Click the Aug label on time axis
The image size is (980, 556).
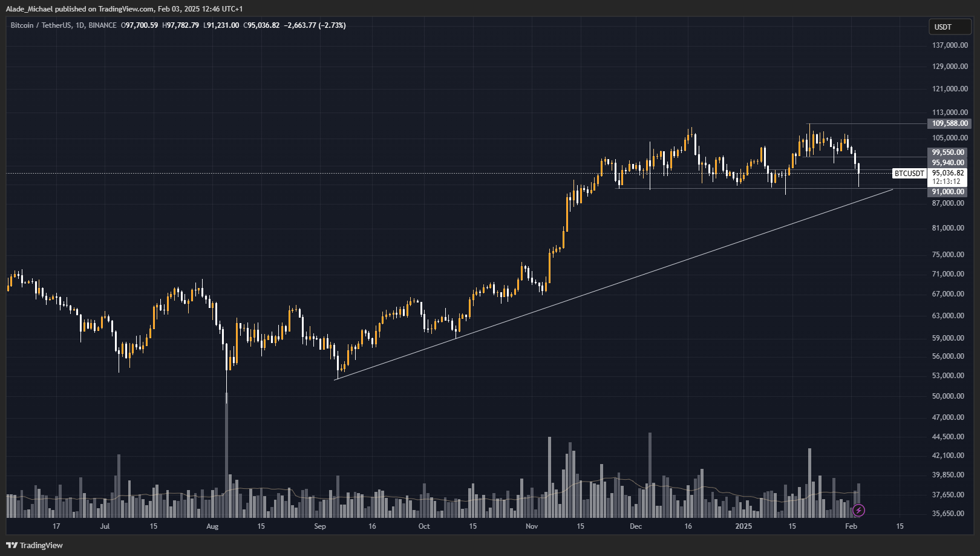point(212,526)
